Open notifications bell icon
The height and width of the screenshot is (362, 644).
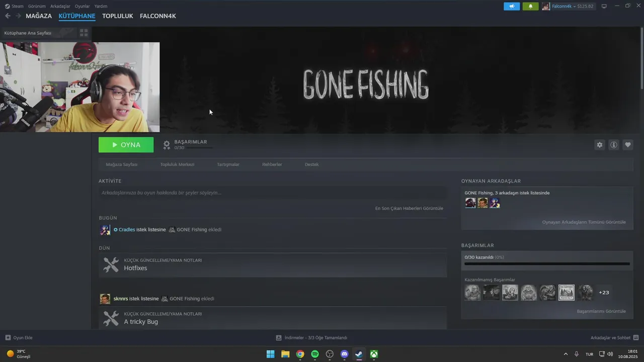point(530,7)
